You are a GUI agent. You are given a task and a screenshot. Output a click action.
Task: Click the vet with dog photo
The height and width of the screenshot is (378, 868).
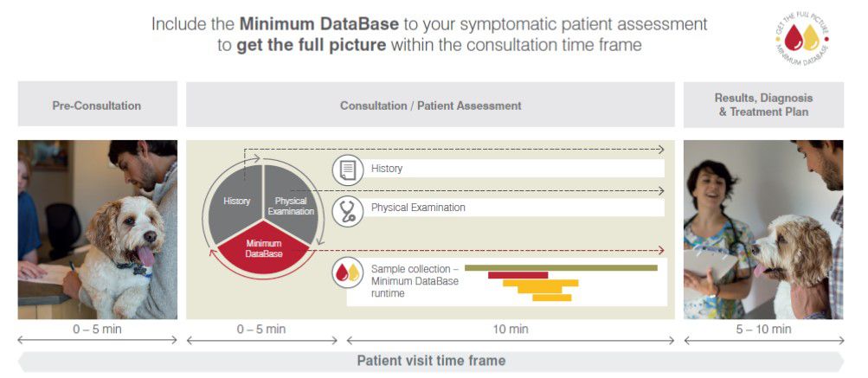click(763, 230)
